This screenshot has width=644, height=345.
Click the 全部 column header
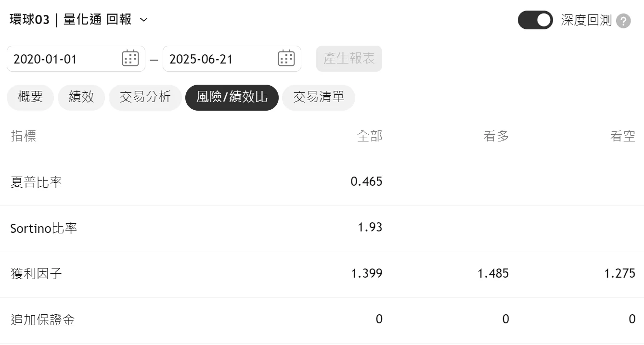coord(370,136)
